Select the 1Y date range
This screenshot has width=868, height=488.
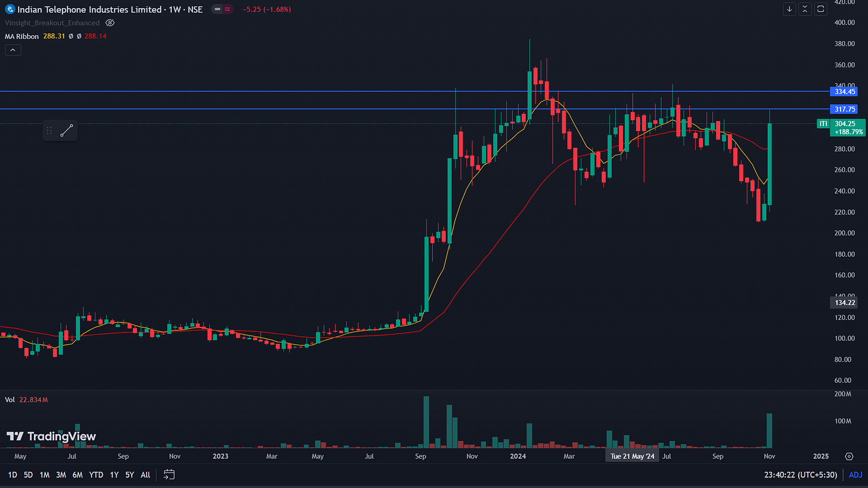point(114,475)
